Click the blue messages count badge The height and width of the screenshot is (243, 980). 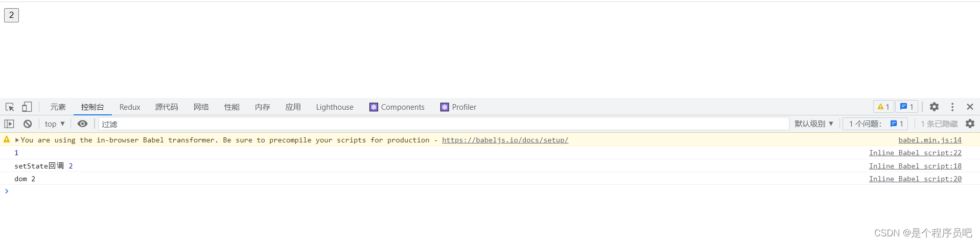tap(907, 107)
